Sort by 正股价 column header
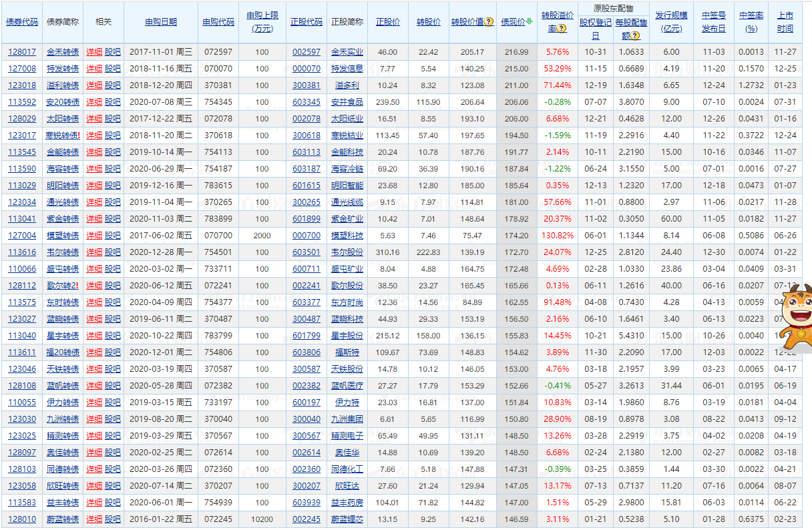This screenshot has width=812, height=530. tap(388, 22)
